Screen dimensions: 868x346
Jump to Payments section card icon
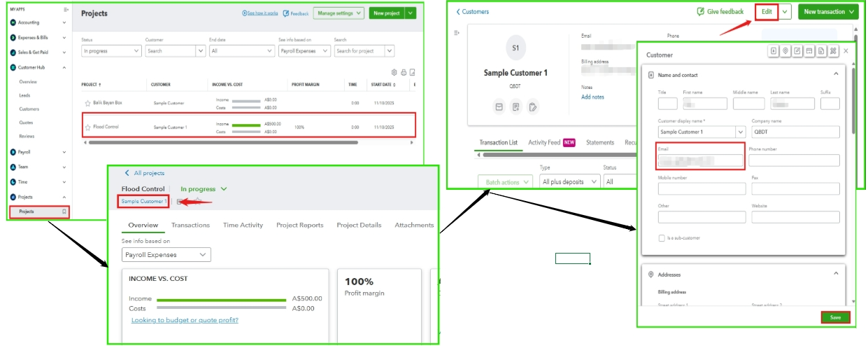[x=809, y=51]
